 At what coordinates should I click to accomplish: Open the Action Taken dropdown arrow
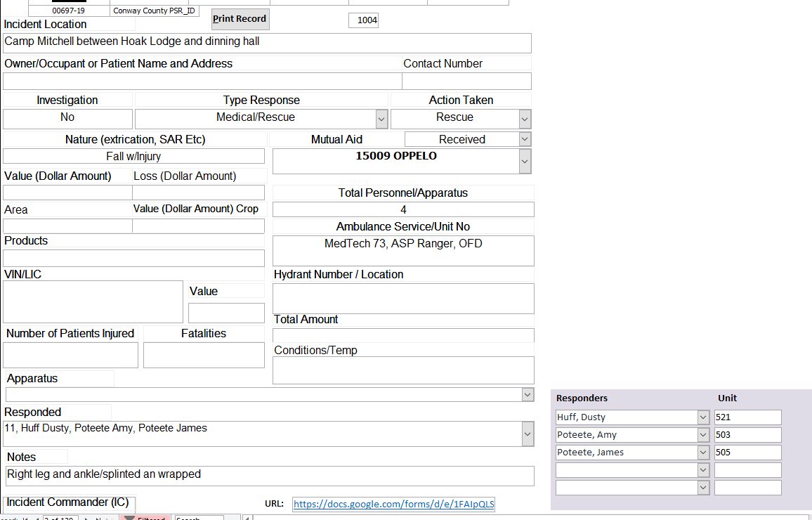coord(525,119)
